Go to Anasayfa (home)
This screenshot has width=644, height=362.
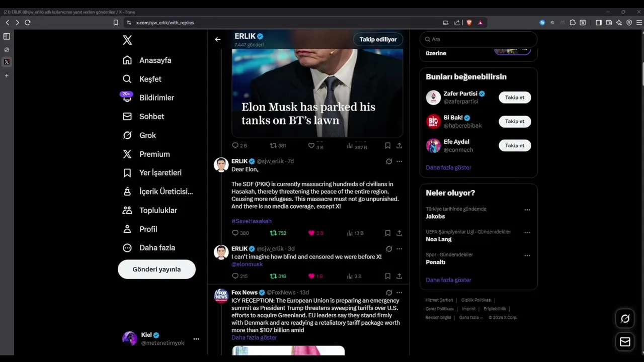(x=147, y=60)
